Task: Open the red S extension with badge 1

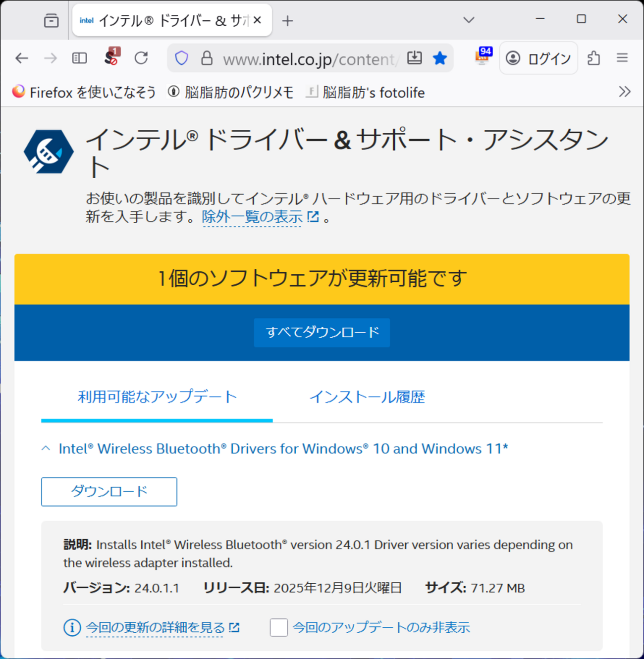Action: coord(112,56)
